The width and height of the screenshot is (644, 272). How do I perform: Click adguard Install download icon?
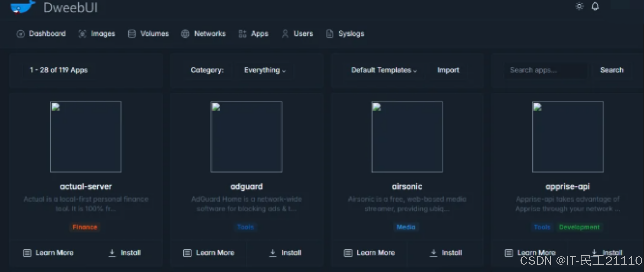point(273,253)
